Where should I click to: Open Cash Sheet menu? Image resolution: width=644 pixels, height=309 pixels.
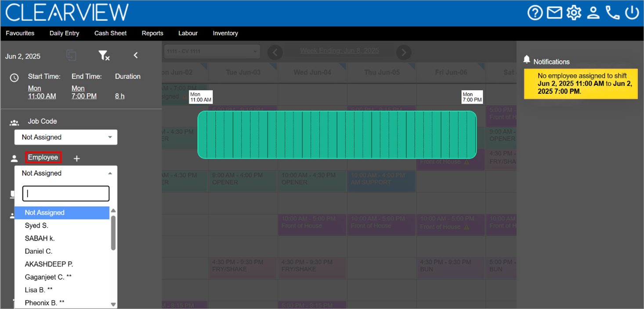pos(110,33)
